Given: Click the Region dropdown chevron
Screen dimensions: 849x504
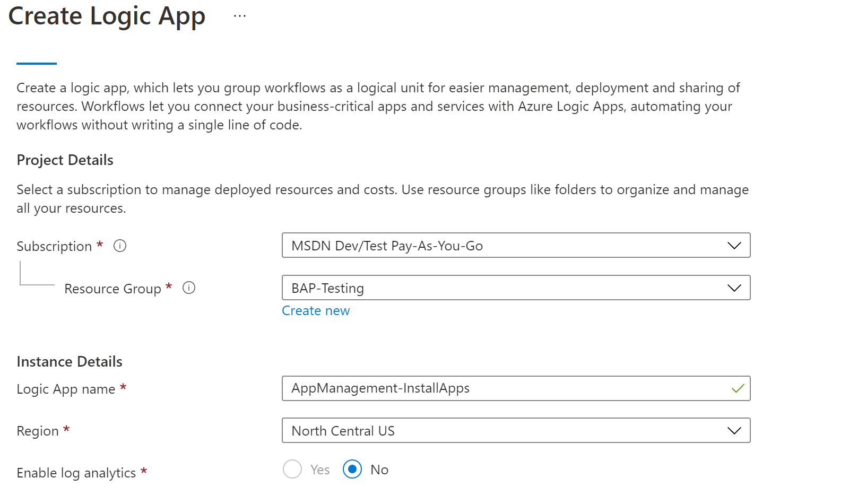Looking at the screenshot, I should [734, 430].
